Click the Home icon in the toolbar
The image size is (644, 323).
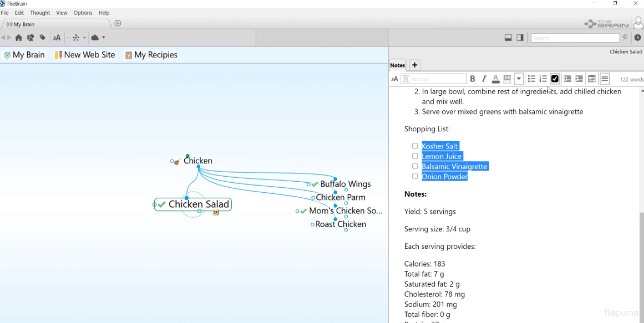[x=18, y=38]
